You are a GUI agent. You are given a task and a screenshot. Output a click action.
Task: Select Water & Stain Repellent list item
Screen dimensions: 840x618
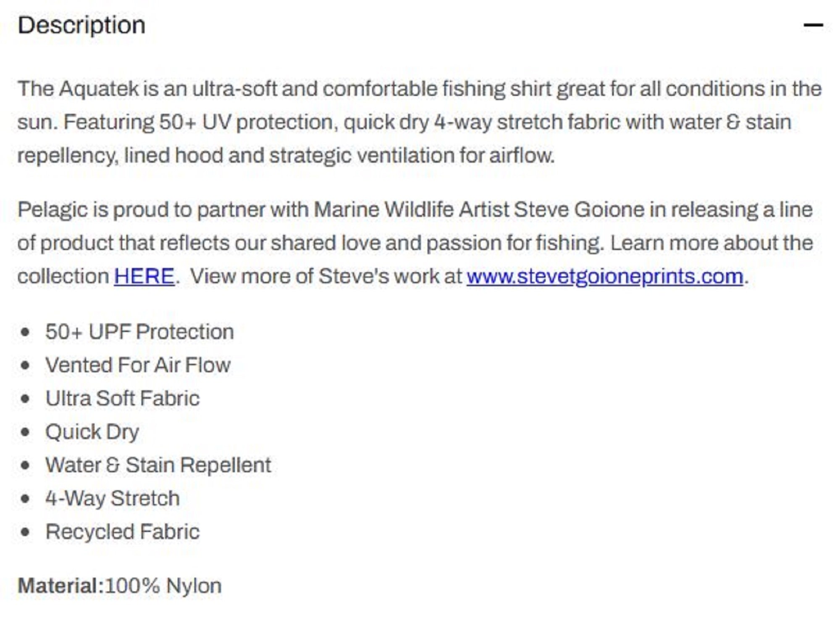pos(158,465)
